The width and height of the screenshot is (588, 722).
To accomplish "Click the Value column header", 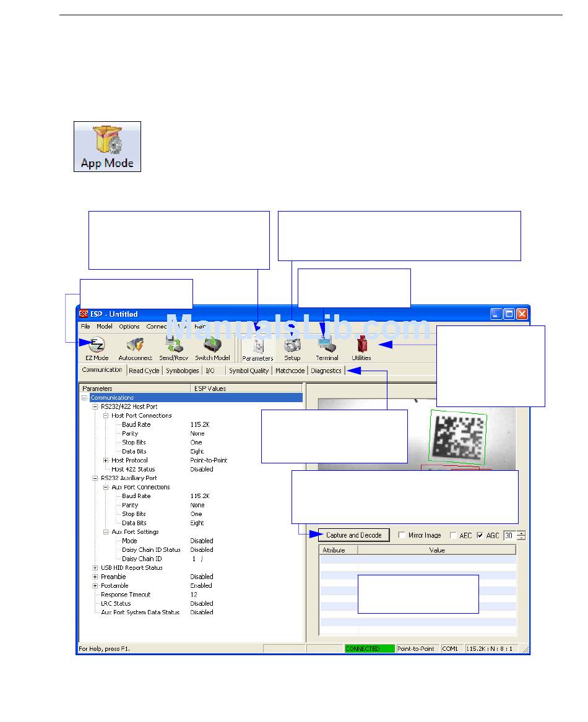I will 436,550.
